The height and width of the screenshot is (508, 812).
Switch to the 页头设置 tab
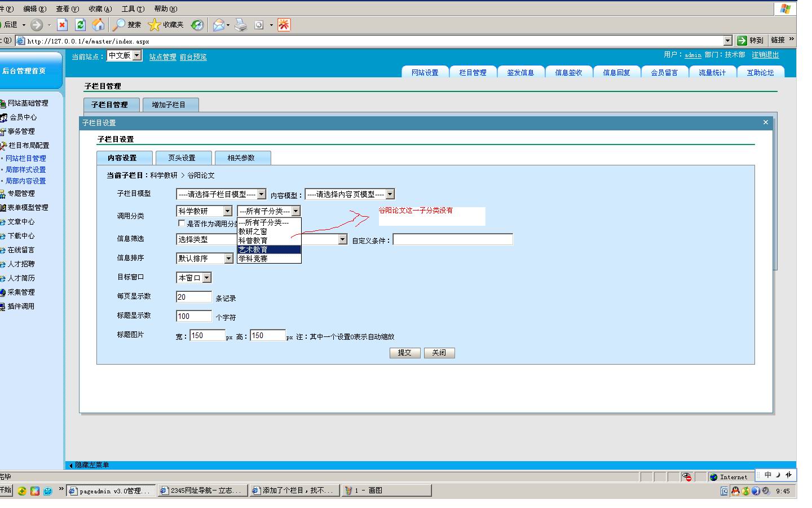pyautogui.click(x=182, y=158)
